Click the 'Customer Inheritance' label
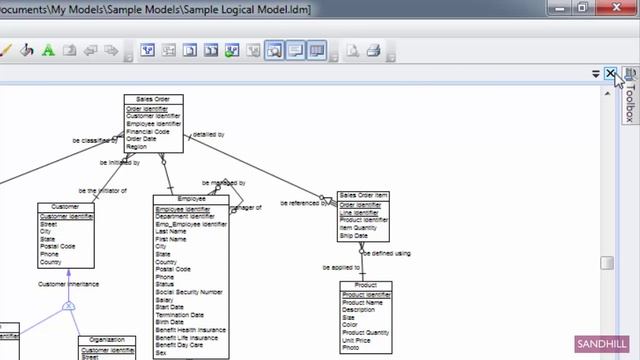This screenshot has height=360, width=640. [x=69, y=284]
